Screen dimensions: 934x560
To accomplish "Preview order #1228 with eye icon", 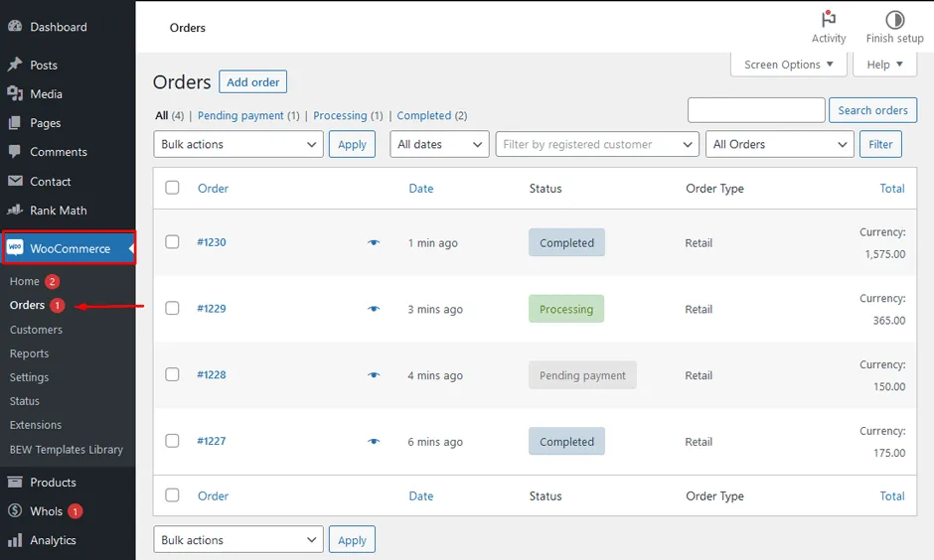I will [374, 375].
